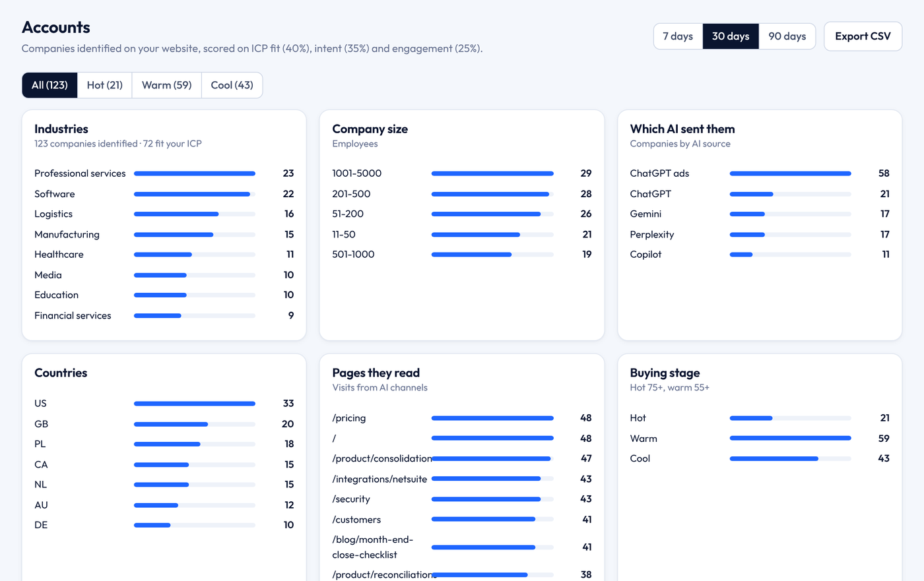The height and width of the screenshot is (581, 924).
Task: Click the Export CSV button
Action: 863,36
